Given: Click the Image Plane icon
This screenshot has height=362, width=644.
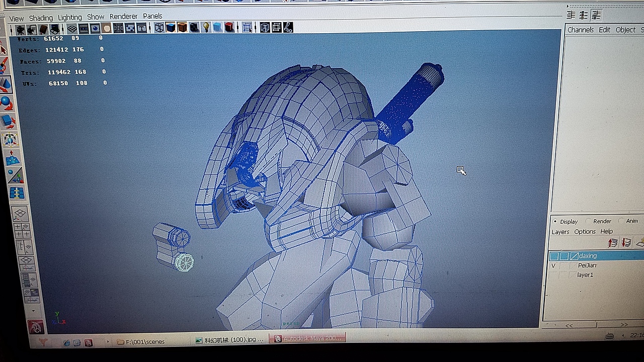Looking at the screenshot, I should 55,29.
